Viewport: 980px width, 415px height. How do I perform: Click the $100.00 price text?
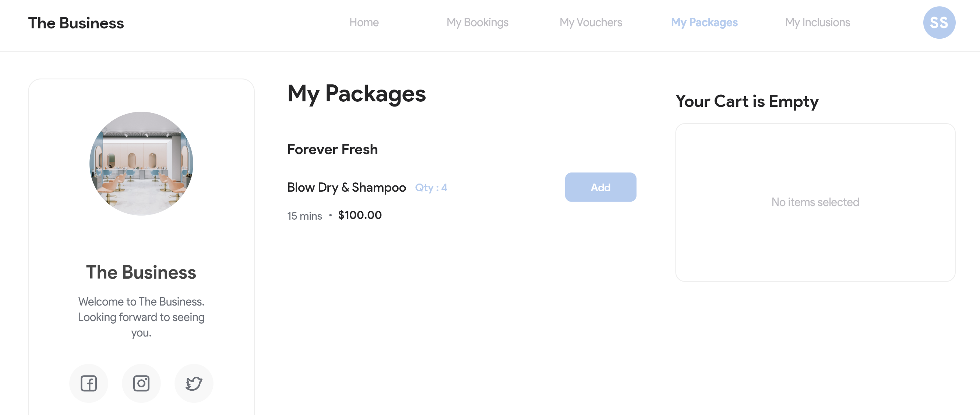coord(360,215)
